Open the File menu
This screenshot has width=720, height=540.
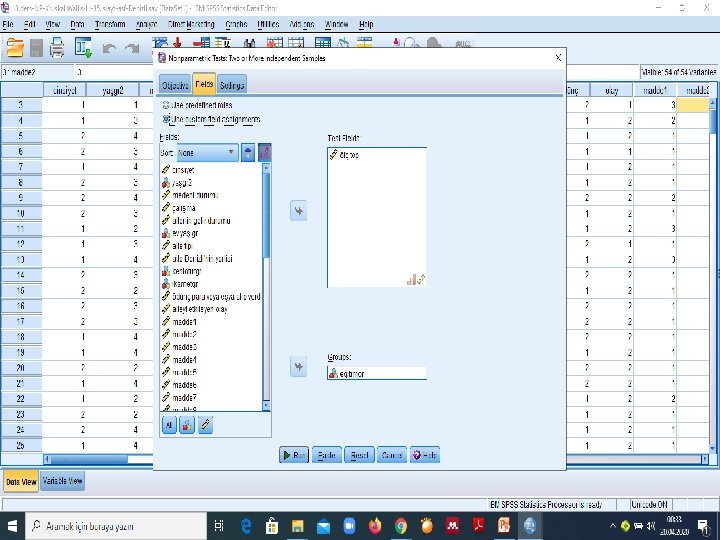8,24
